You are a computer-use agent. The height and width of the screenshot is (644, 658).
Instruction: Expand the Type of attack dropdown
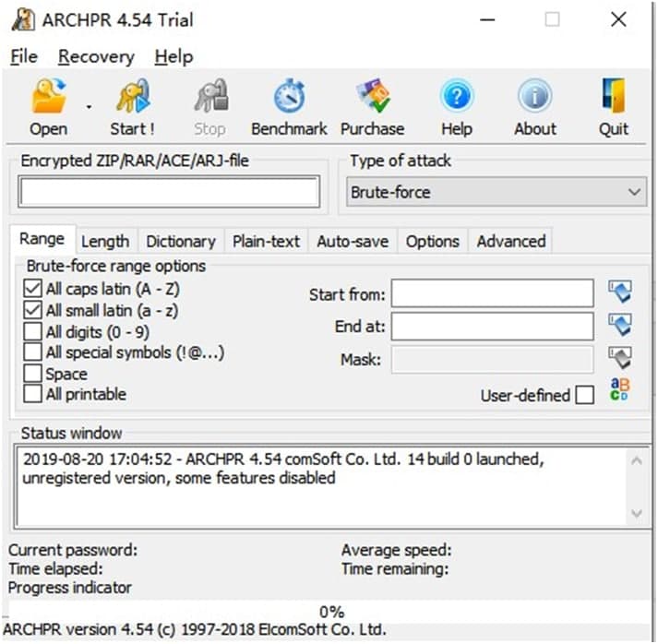496,192
